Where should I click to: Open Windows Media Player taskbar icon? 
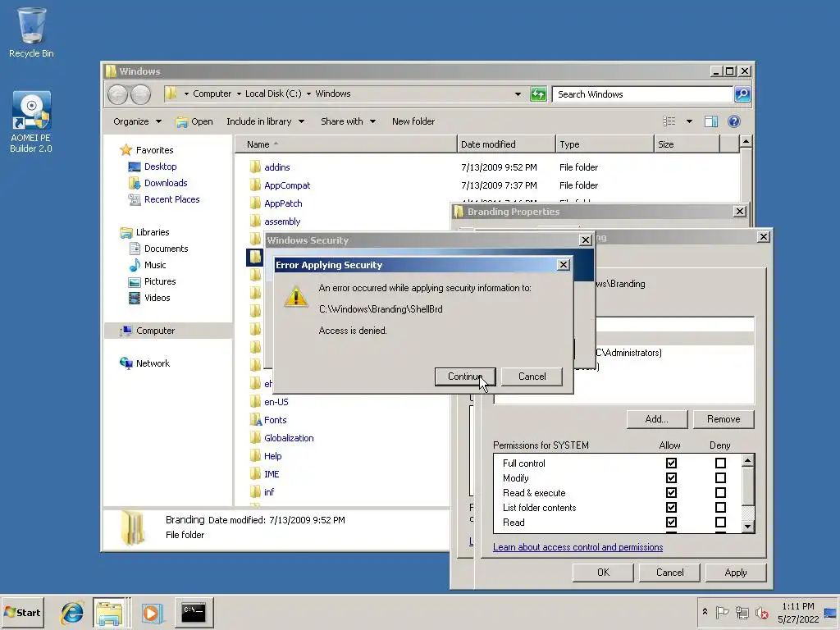click(x=152, y=613)
